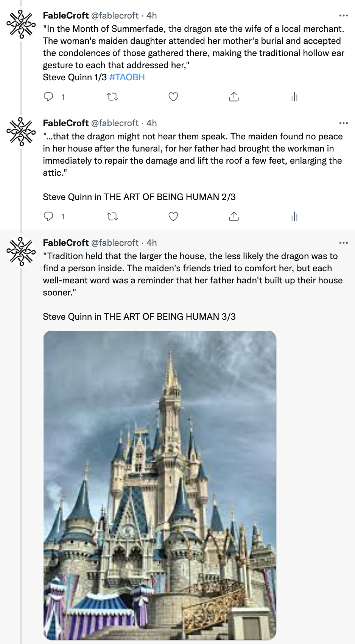
Task: View analytics for the first tweet
Action: tap(294, 97)
